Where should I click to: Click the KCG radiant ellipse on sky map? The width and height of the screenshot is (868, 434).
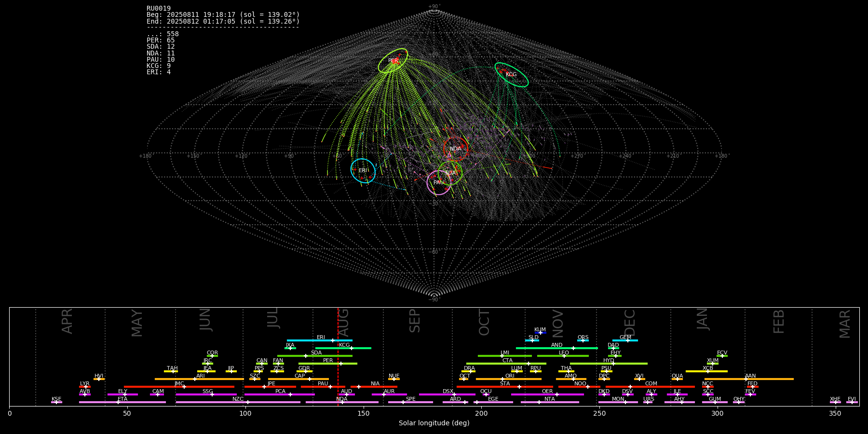click(511, 75)
